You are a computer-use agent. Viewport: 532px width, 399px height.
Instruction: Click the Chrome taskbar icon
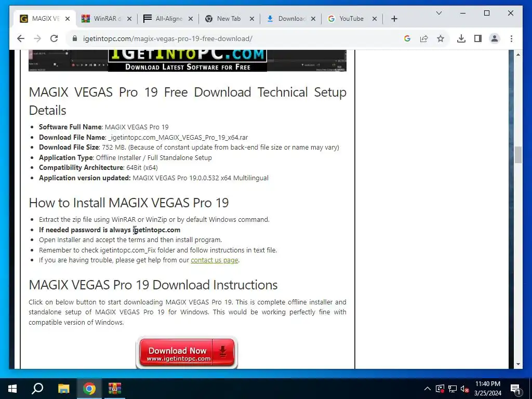[89, 389]
